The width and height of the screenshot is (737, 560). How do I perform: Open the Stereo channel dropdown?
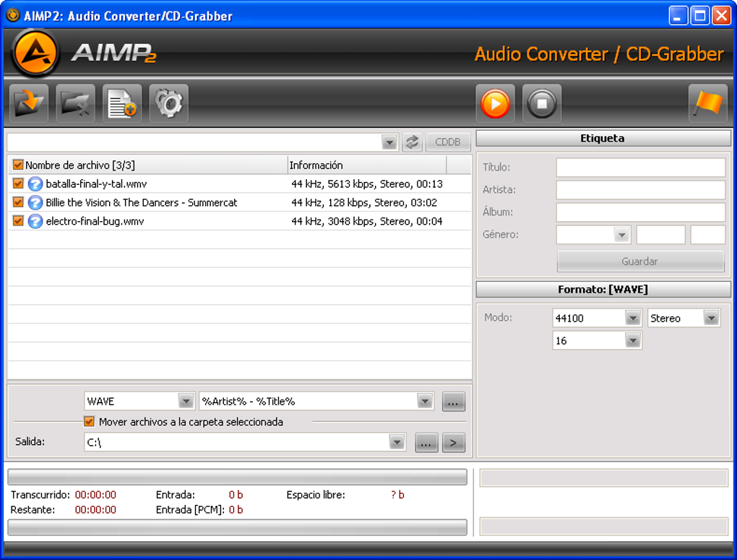tap(711, 318)
